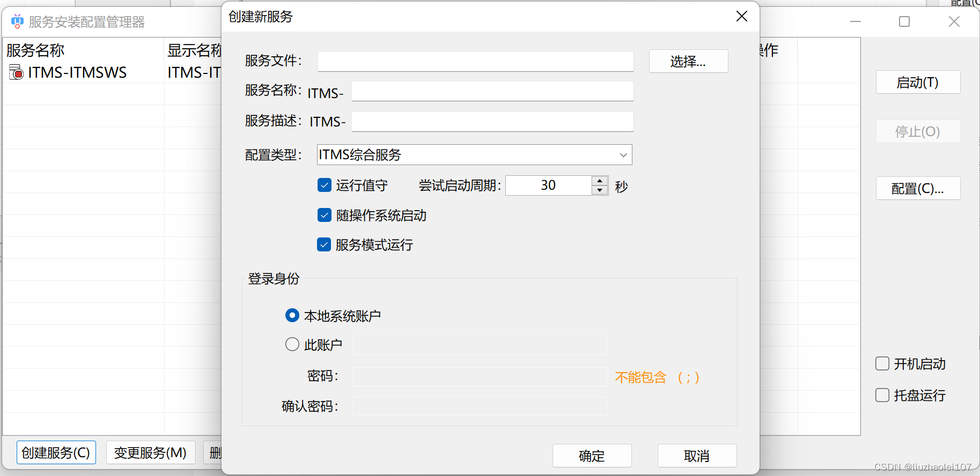Screen dimensions: 980x476
Task: Decrease the startup period with down arrow
Action: tap(600, 190)
